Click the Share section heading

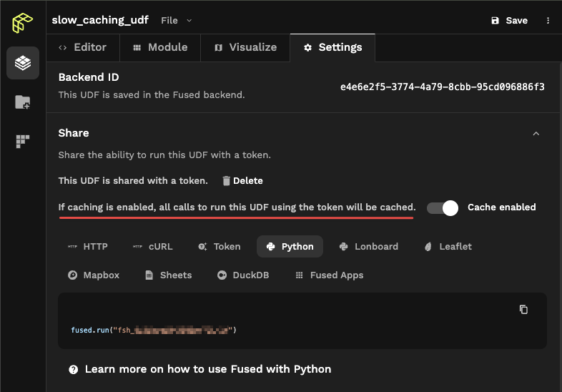(x=74, y=133)
